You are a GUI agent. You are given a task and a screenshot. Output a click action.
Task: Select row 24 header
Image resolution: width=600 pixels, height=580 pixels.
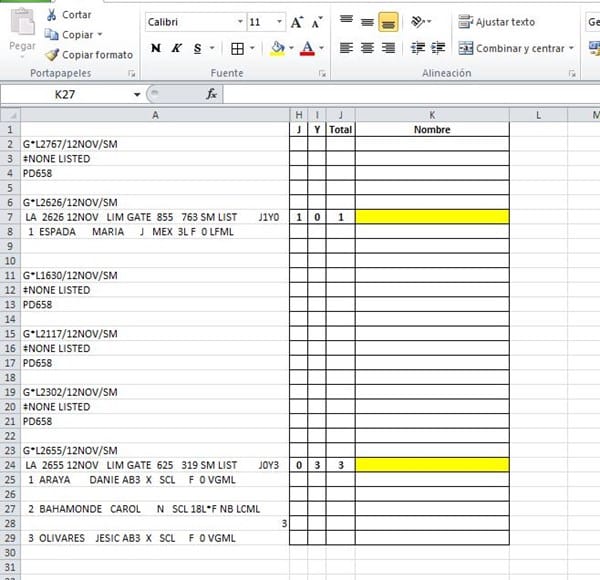tap(10, 465)
